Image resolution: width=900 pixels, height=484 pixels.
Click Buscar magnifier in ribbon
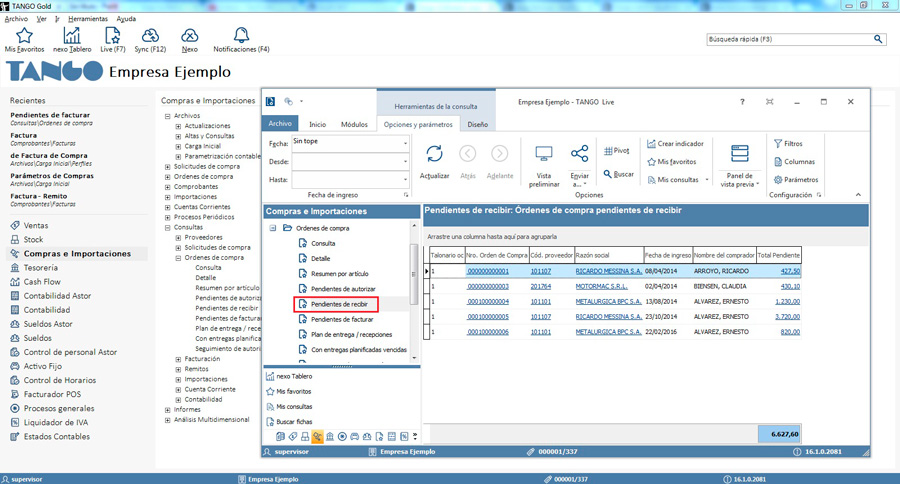[619, 174]
